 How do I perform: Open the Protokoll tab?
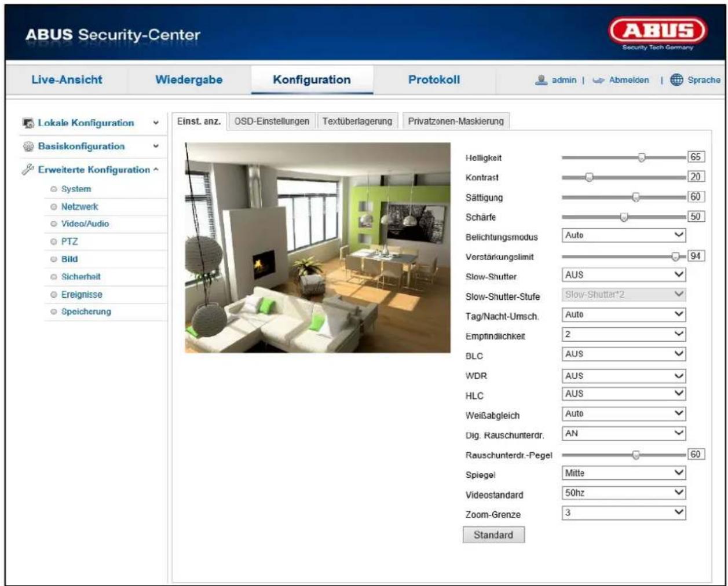click(434, 80)
